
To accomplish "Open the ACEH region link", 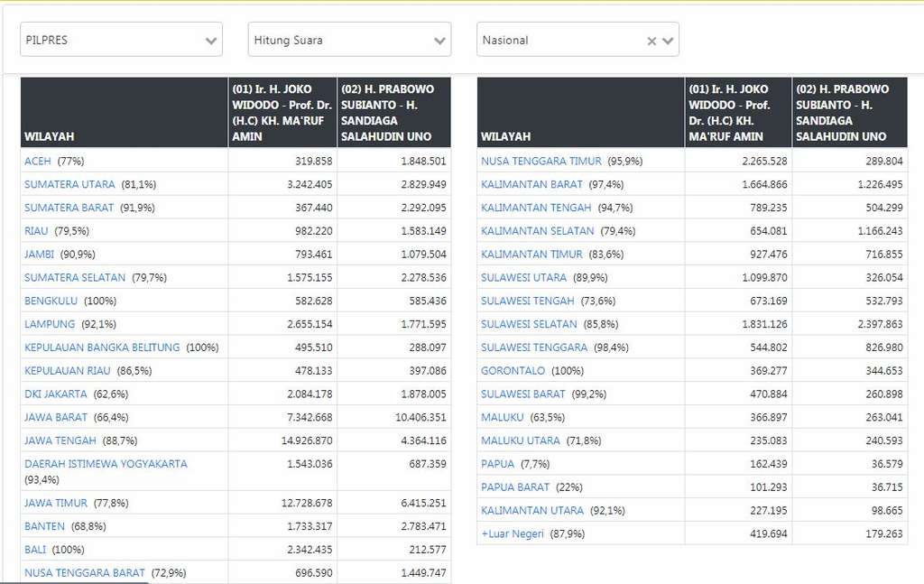I will 38,161.
